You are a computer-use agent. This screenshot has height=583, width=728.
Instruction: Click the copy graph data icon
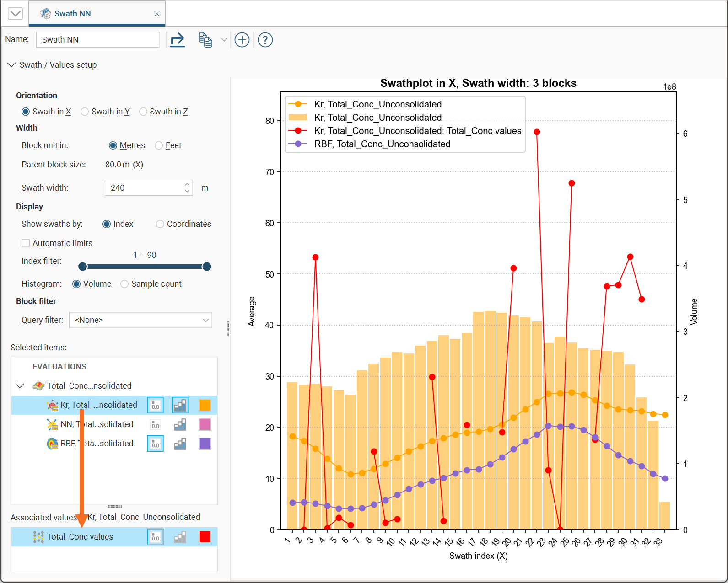click(x=205, y=40)
